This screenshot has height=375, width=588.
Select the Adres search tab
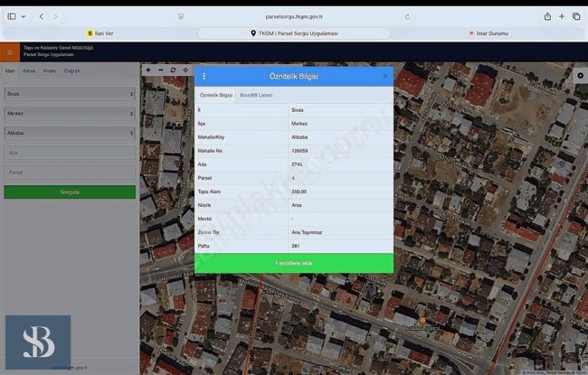[29, 70]
